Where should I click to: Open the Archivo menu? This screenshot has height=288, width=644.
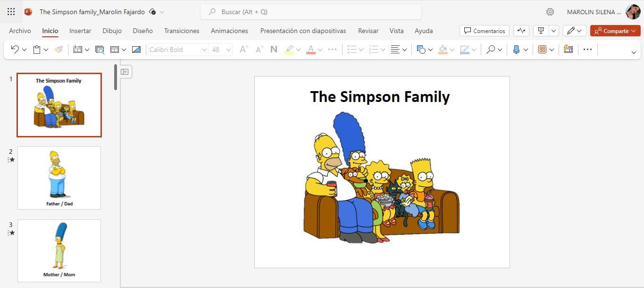pyautogui.click(x=20, y=31)
